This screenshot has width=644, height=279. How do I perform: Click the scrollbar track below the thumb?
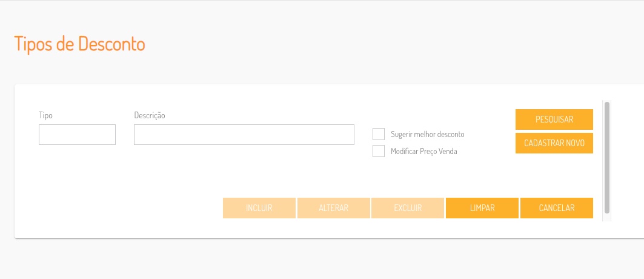click(607, 217)
